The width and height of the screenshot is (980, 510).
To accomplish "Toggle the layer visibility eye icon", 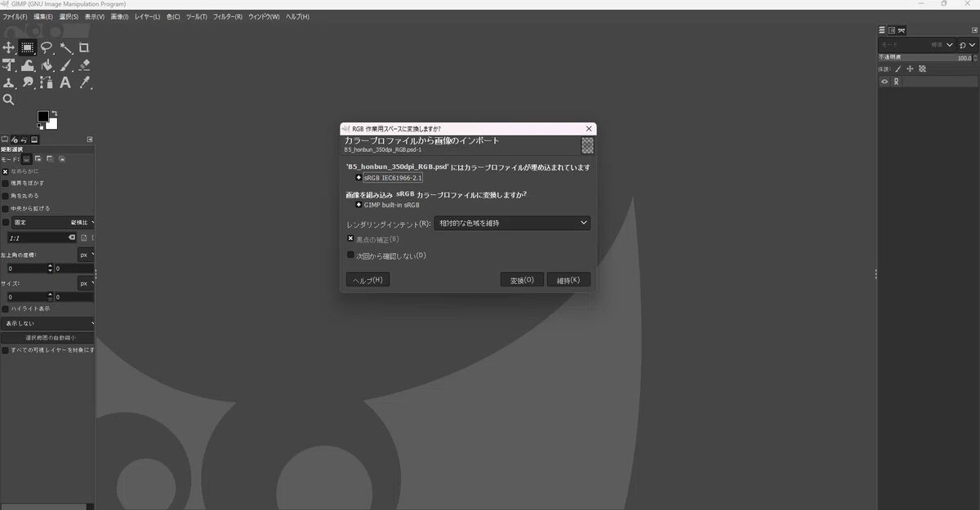I will click(884, 82).
